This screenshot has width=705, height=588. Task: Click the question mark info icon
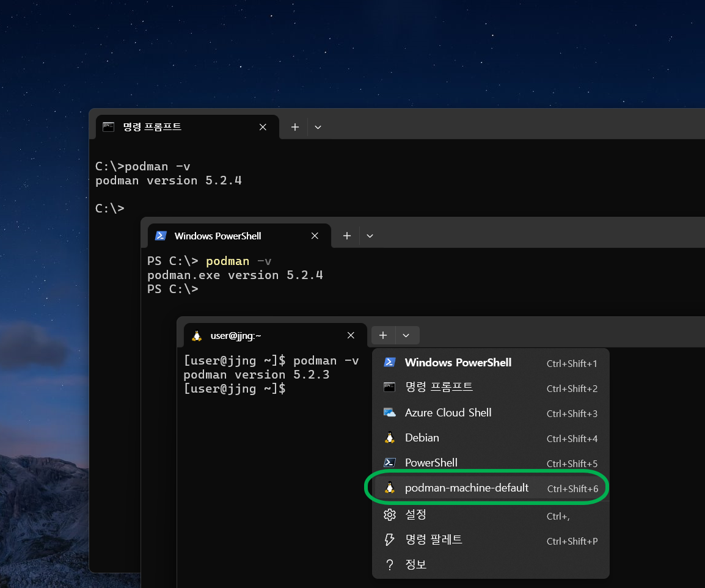[390, 565]
